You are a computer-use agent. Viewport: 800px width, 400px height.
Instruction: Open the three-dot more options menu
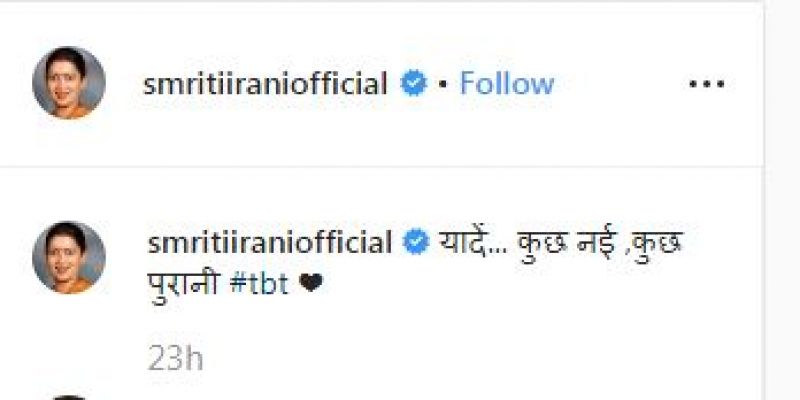(706, 84)
